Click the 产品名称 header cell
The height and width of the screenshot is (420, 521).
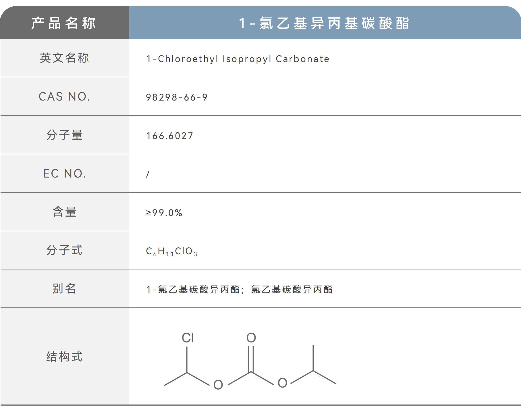click(x=64, y=23)
